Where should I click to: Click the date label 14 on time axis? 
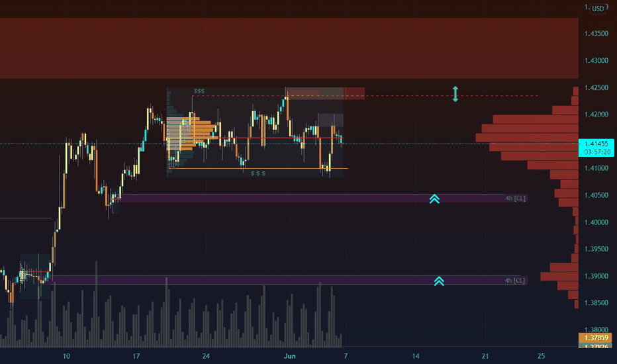coord(416,356)
